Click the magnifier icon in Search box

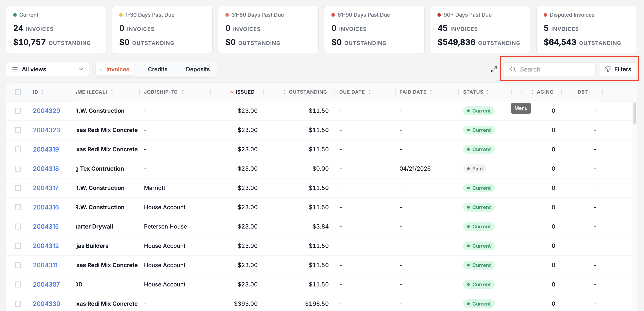513,70
